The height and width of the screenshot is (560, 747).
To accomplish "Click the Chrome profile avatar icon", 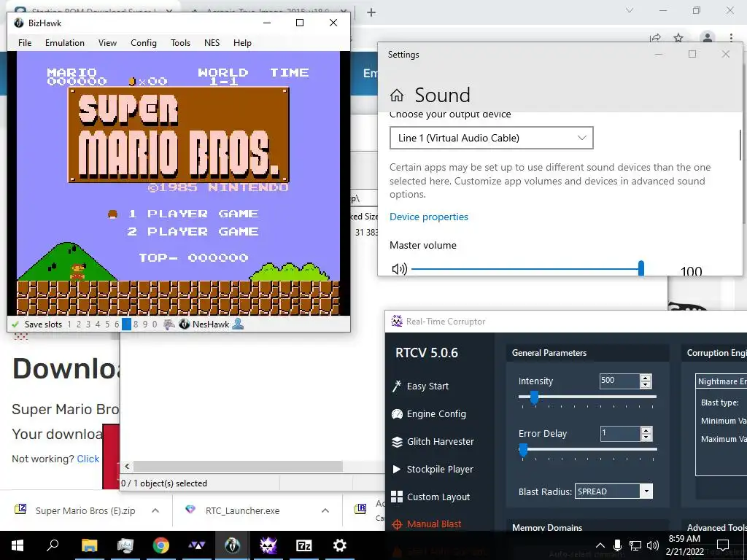I will [708, 38].
